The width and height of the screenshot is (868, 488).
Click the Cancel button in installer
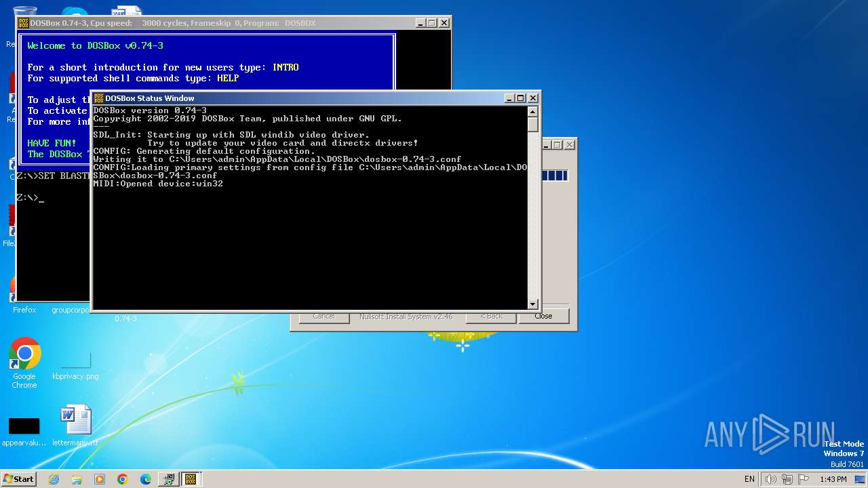323,316
